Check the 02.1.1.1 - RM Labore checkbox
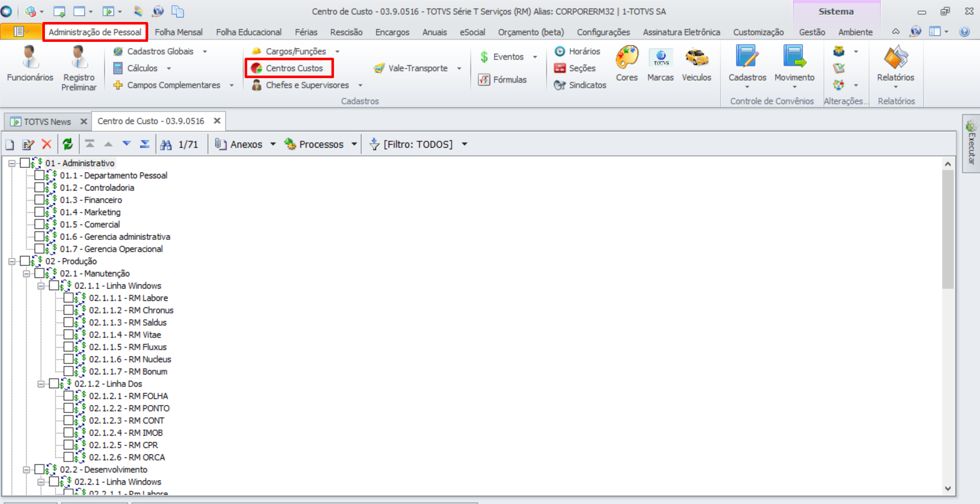The image size is (980, 504). tap(68, 298)
